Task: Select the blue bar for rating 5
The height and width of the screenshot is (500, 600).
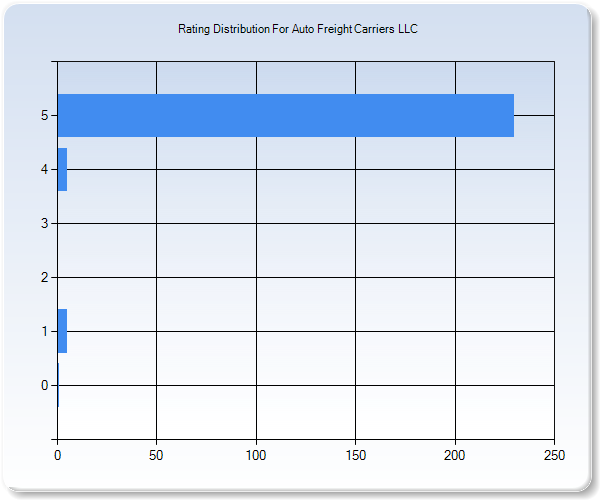Action: point(286,115)
